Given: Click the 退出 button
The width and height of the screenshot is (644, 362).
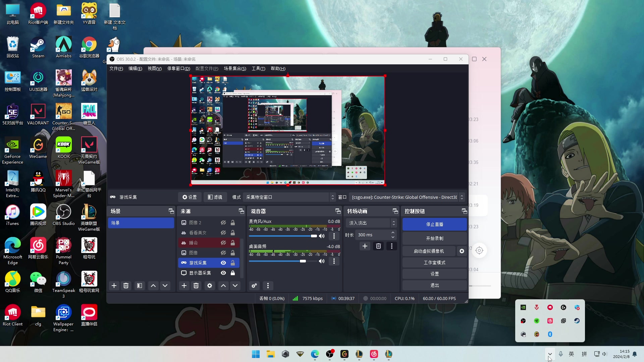Looking at the screenshot, I should (435, 285).
